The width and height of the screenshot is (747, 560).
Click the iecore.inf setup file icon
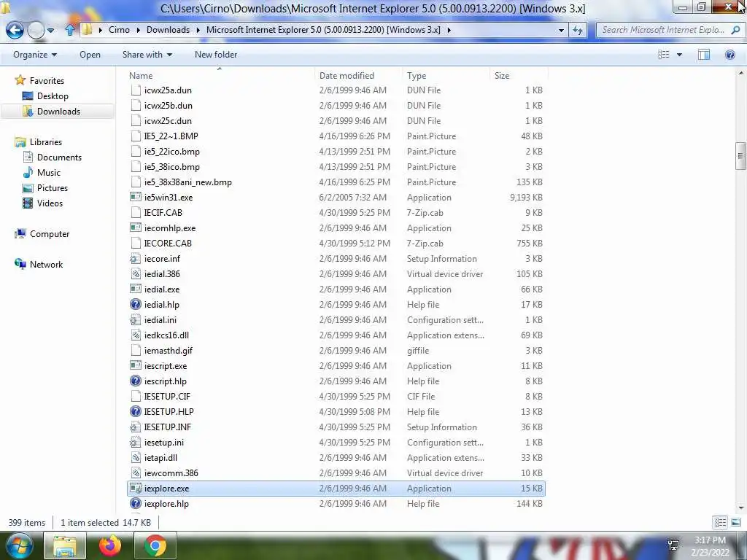click(x=136, y=259)
